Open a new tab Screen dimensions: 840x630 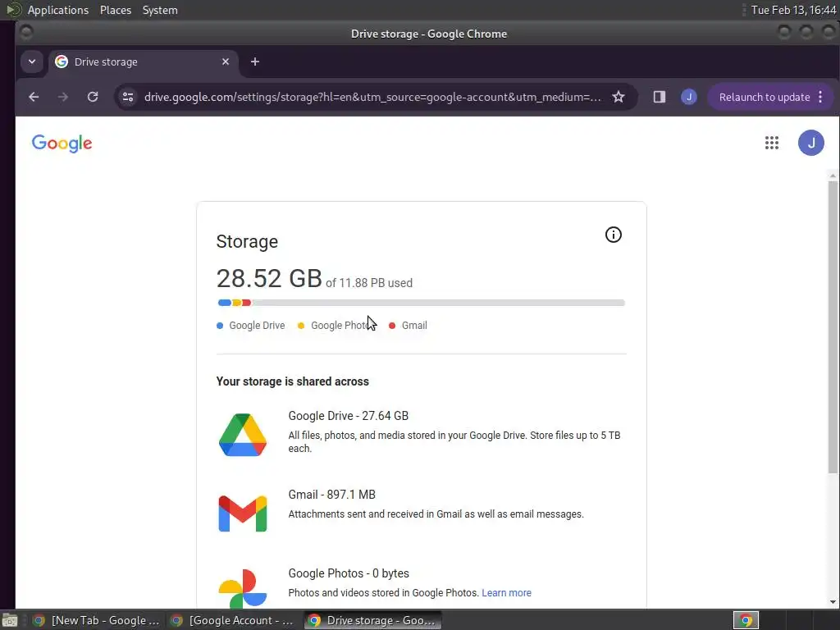click(255, 62)
